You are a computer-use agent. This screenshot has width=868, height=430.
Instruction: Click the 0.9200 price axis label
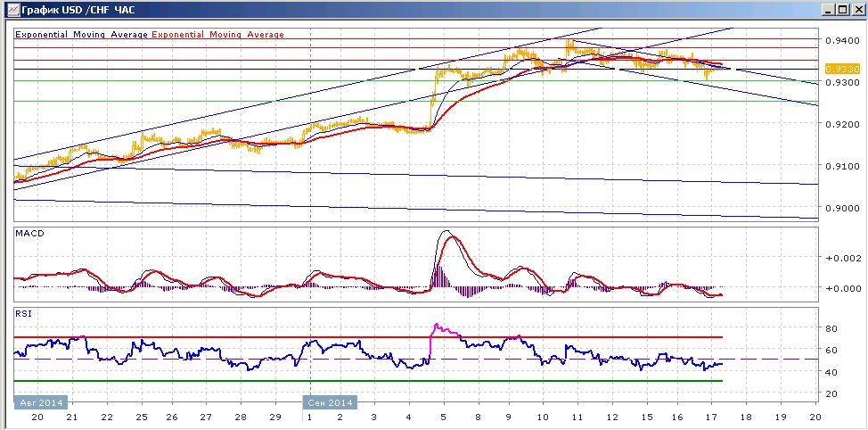pos(840,124)
